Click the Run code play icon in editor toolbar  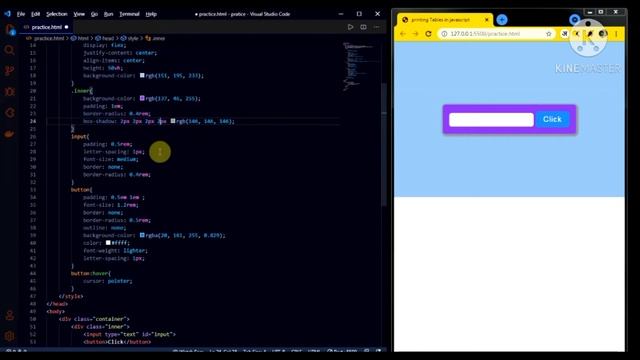click(x=350, y=27)
